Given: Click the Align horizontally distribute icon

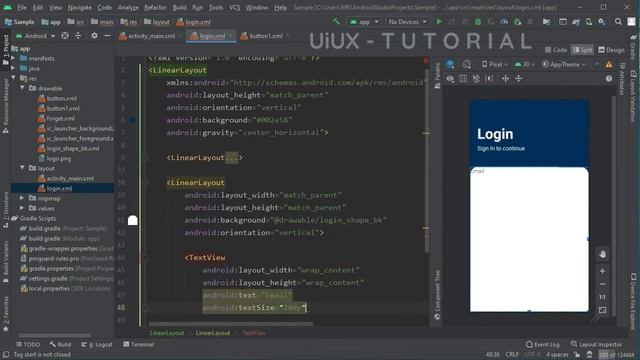Looking at the screenshot, I should [x=505, y=78].
